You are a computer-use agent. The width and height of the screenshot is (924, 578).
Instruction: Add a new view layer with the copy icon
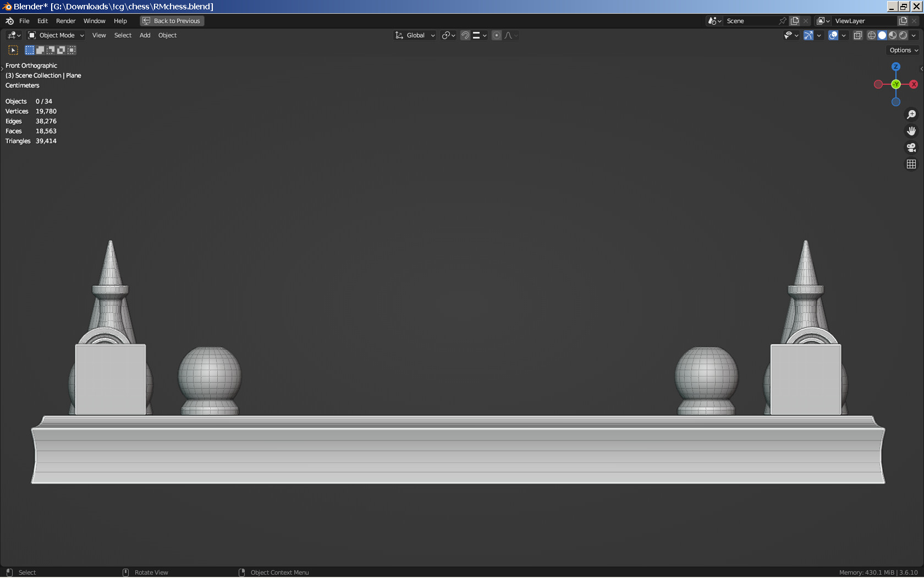point(903,21)
